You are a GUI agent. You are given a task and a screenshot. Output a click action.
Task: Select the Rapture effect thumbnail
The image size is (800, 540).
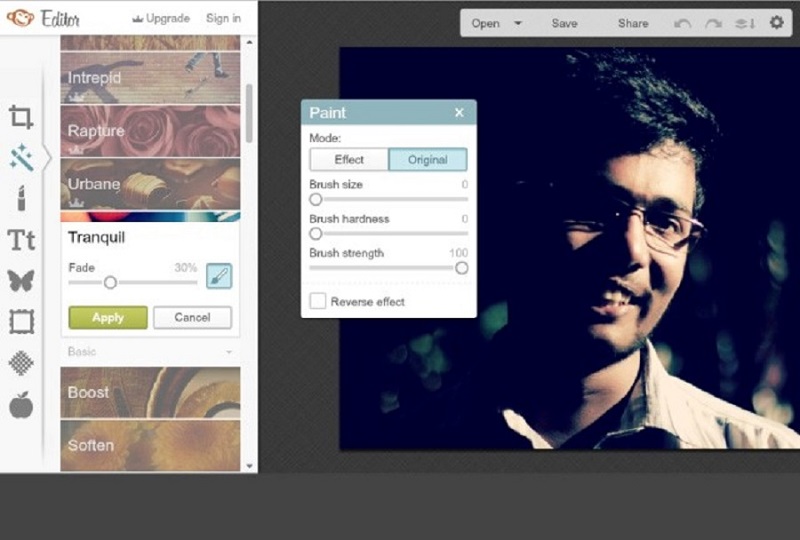click(151, 131)
